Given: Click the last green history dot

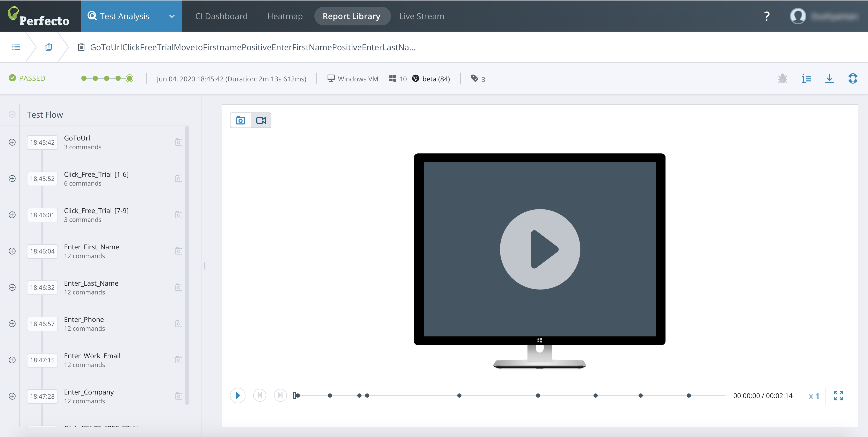Looking at the screenshot, I should point(129,79).
